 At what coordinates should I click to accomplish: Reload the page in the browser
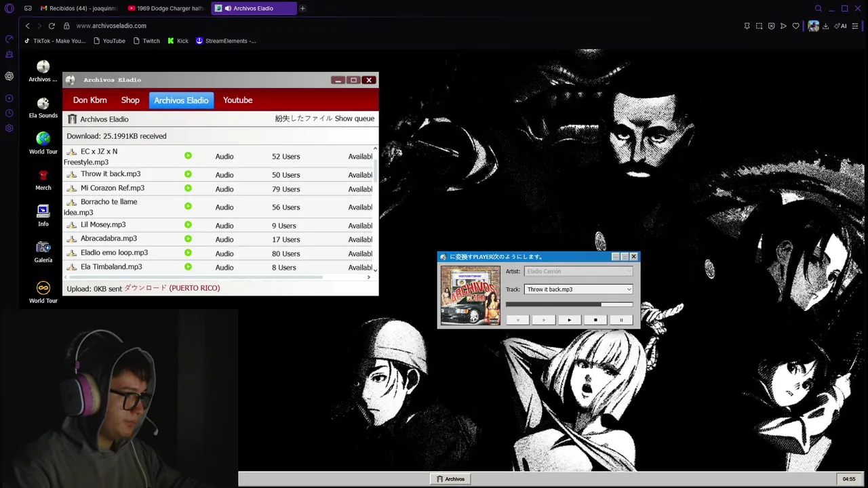pyautogui.click(x=52, y=26)
